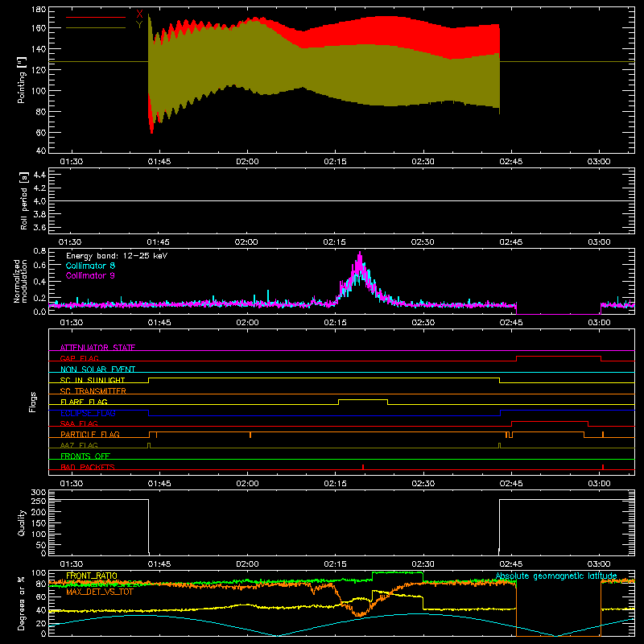Click the raised FLARE_FLAG step segment
Image resolution: width=644 pixels, height=644 pixels.
tap(363, 399)
